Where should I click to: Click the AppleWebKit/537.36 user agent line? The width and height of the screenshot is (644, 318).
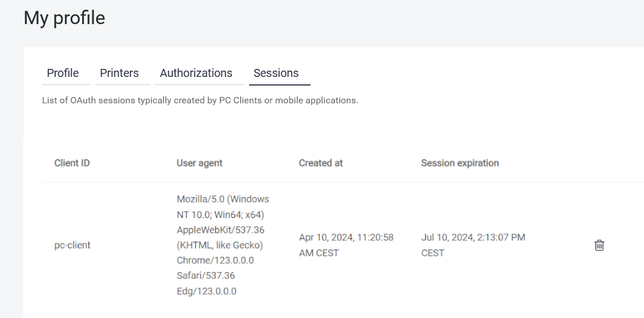click(220, 230)
